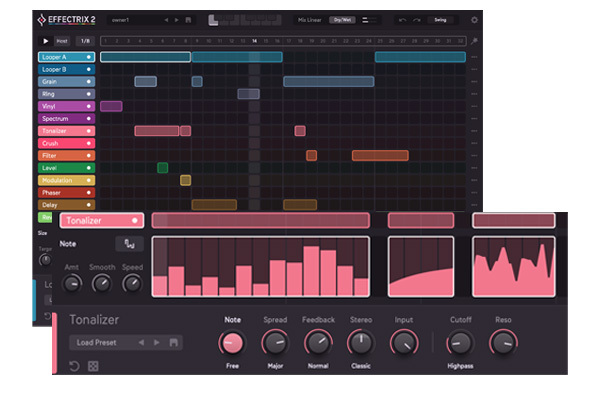The height and width of the screenshot is (400, 600).
Task: Click the undo arrow in top bar
Action: pos(403,20)
